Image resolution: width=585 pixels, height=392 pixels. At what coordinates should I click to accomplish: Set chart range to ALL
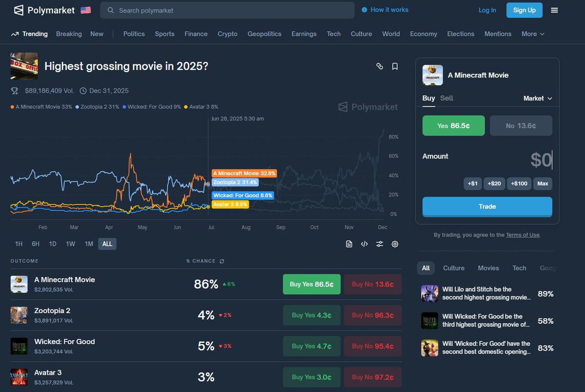[x=107, y=244]
